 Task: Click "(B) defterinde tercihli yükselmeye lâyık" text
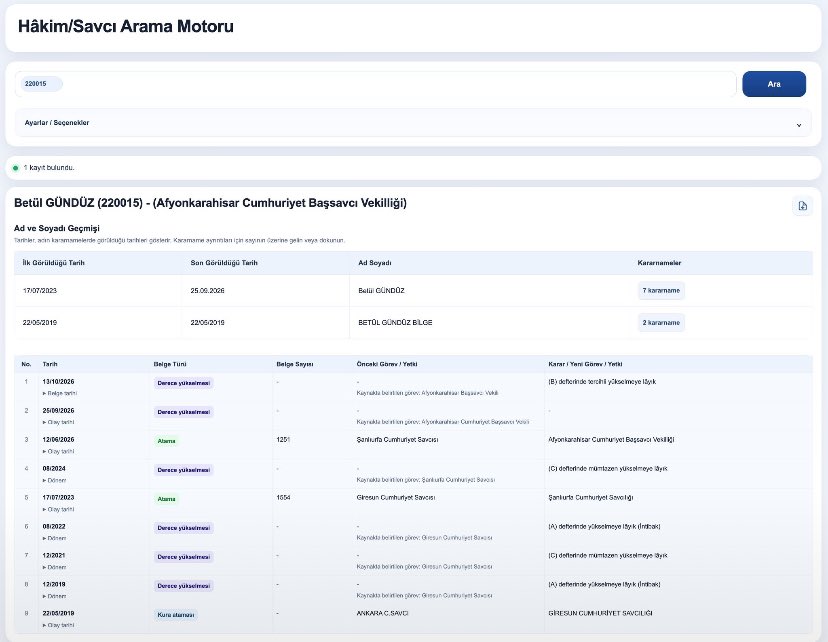(602, 382)
